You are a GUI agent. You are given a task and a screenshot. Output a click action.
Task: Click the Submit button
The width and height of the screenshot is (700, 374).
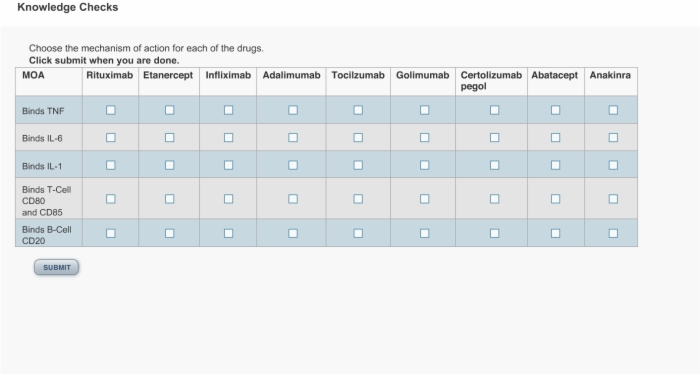[x=57, y=267]
